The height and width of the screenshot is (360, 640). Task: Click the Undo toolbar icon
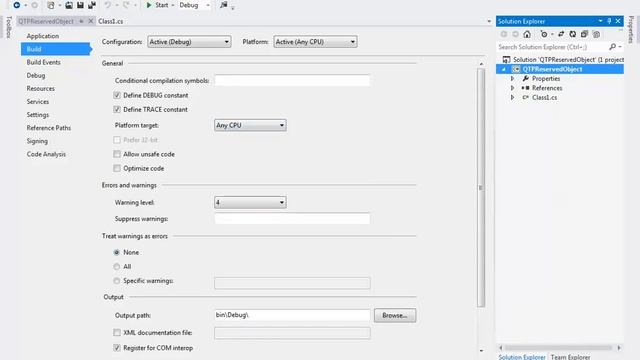pyautogui.click(x=107, y=5)
